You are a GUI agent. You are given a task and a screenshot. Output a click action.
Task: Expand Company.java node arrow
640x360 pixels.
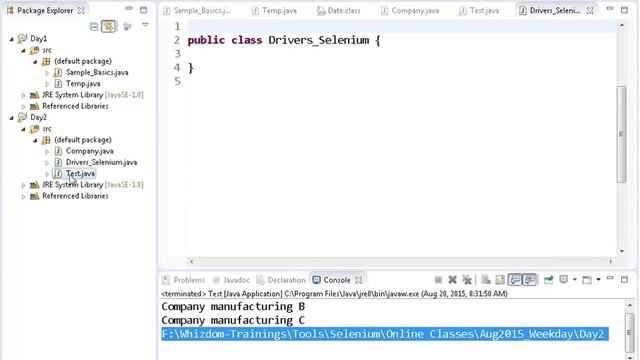point(47,151)
